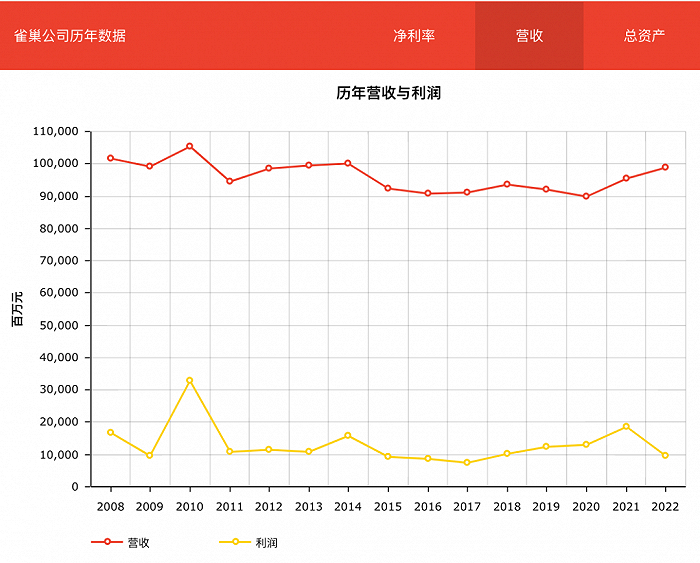Viewport: 700px width, 563px height.
Task: Select the 2008 revenue data point
Action: [110, 158]
